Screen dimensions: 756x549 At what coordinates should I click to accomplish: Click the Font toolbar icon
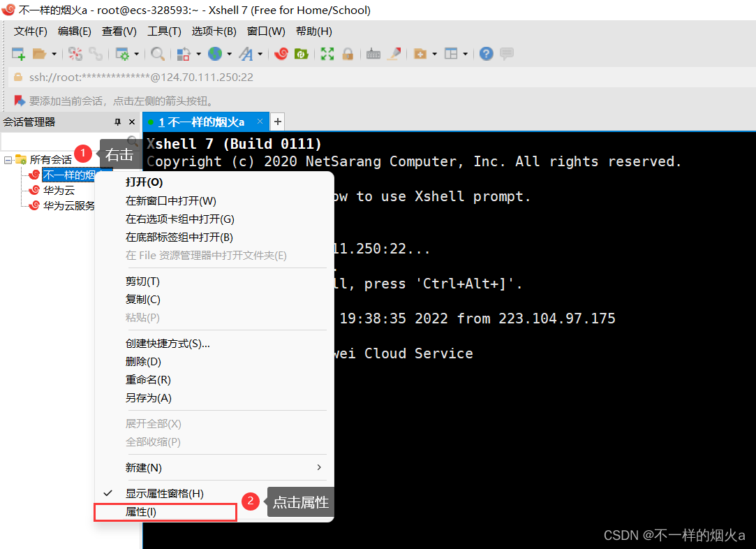[x=246, y=54]
